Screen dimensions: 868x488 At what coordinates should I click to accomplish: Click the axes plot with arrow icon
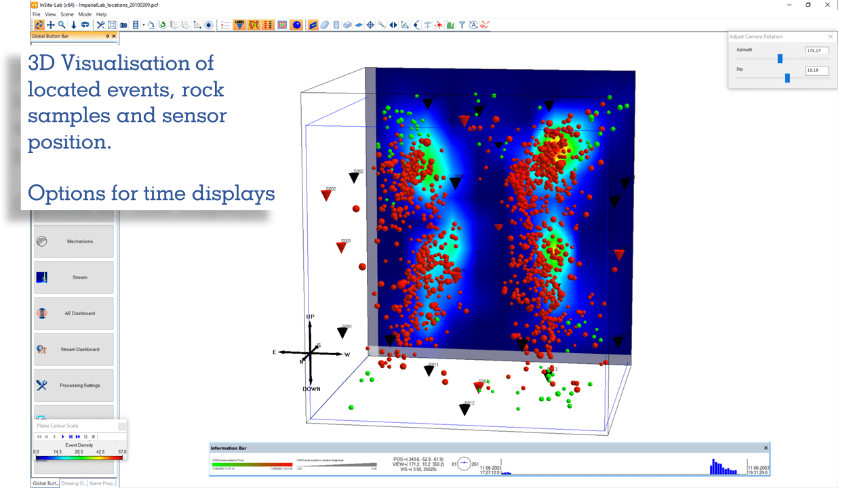coord(197,25)
